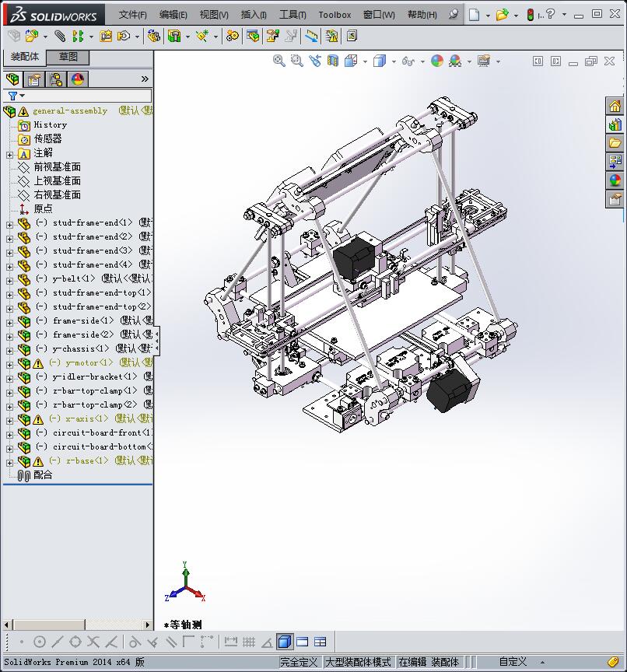627x672 pixels.
Task: Open the 编辑(E) menu
Action: (173, 15)
